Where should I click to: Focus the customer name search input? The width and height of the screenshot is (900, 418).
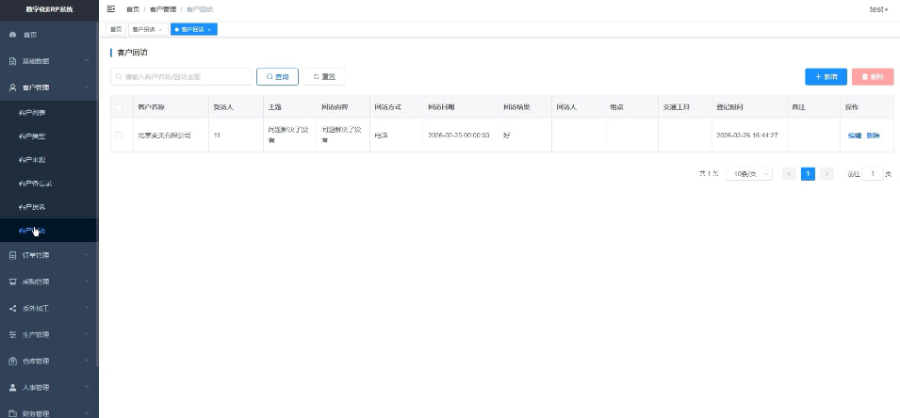click(x=181, y=76)
